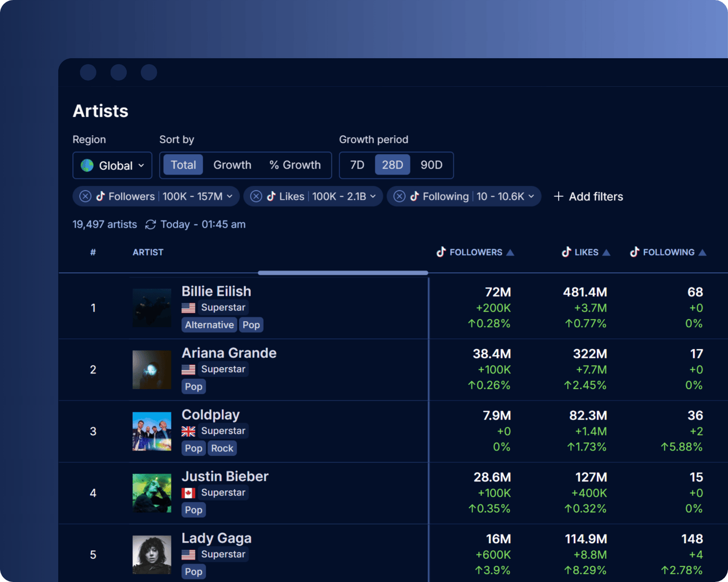The image size is (728, 582).
Task: Click the TikTok icon in Likes column header
Action: [x=566, y=252]
